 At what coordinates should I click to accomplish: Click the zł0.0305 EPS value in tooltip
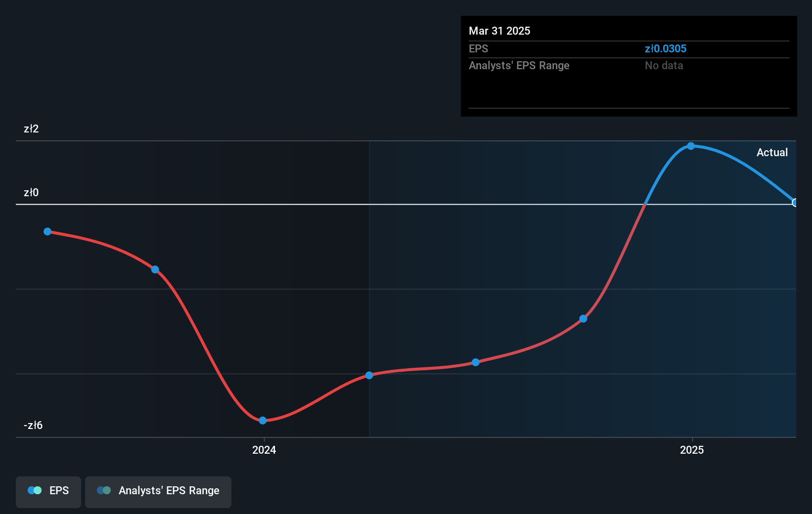click(666, 48)
